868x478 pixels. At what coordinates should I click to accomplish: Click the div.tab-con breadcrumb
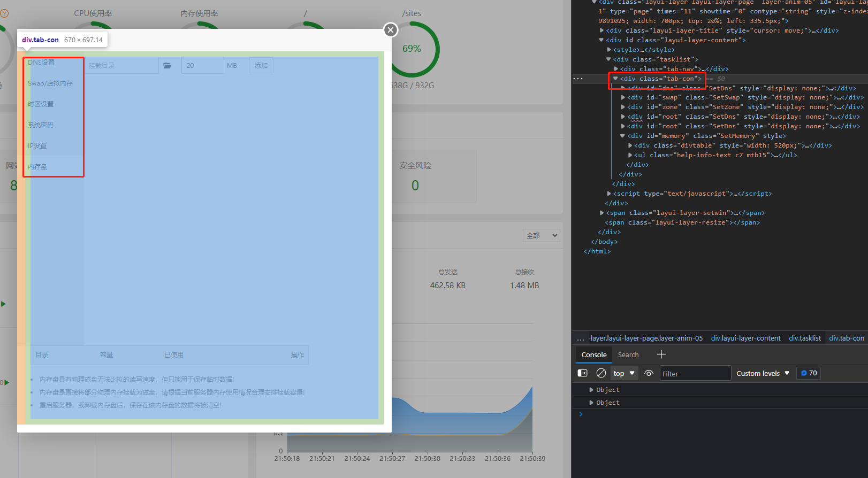(846, 338)
